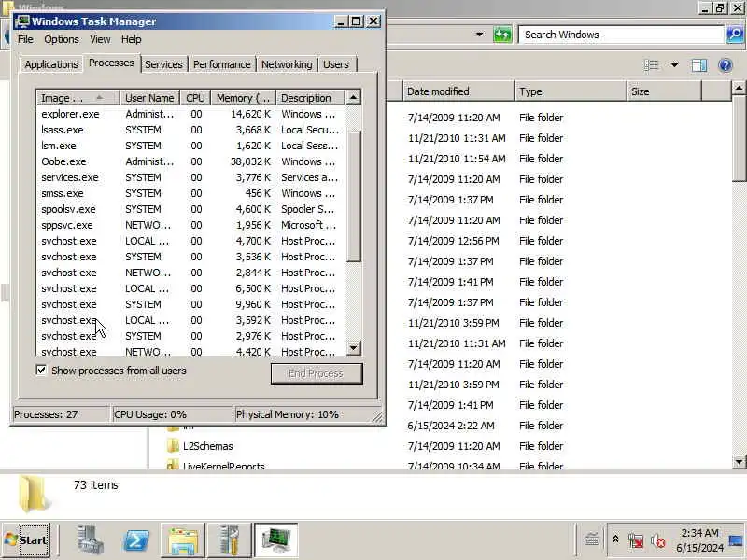This screenshot has width=747, height=560.
Task: Click the muted volume tray icon
Action: (658, 540)
